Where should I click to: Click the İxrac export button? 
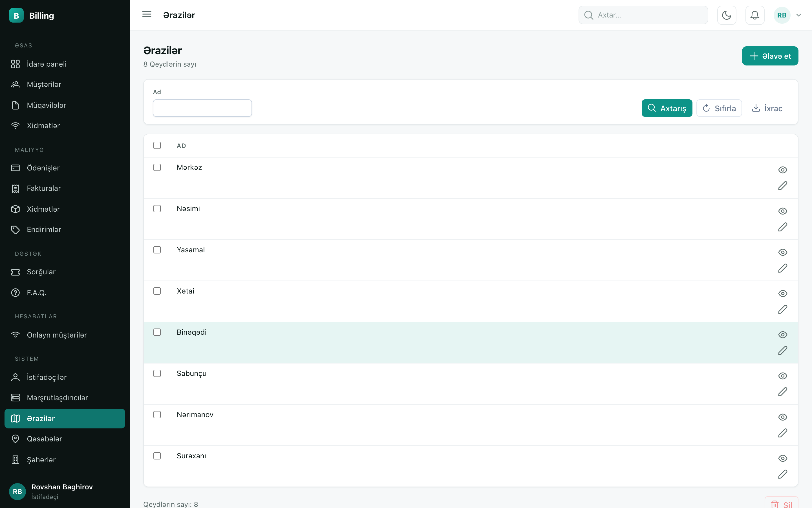pos(767,108)
